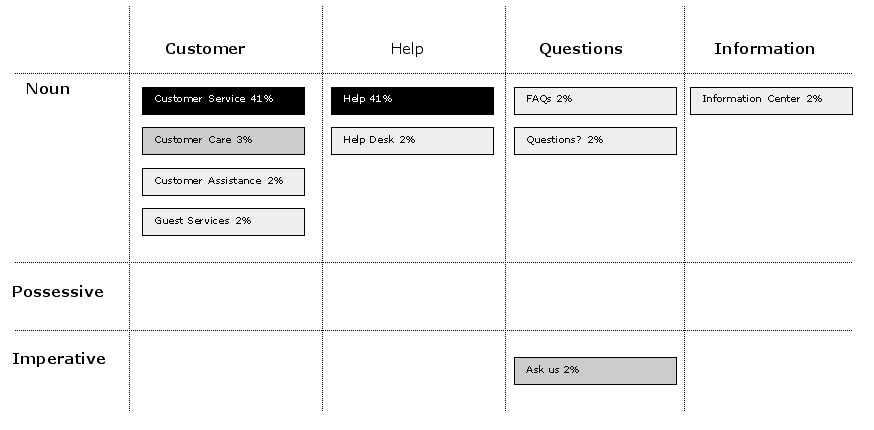The width and height of the screenshot is (874, 430).
Task: Select the Help Desk 2% box
Action: (x=412, y=141)
